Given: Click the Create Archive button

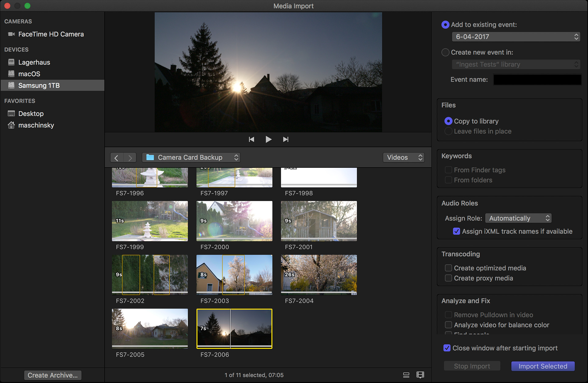Looking at the screenshot, I should 52,375.
